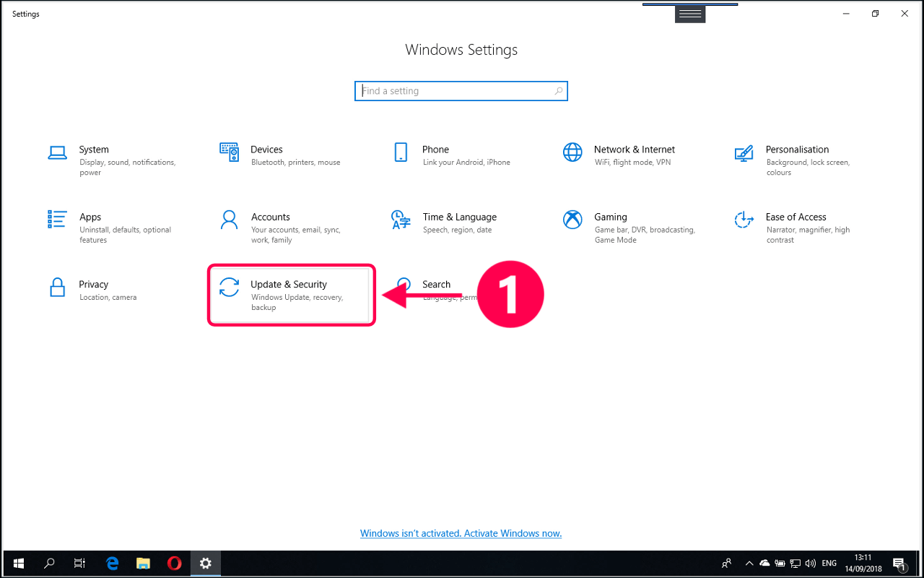This screenshot has height=578, width=924.
Task: Click the Find a setting search box
Action: pyautogui.click(x=461, y=91)
